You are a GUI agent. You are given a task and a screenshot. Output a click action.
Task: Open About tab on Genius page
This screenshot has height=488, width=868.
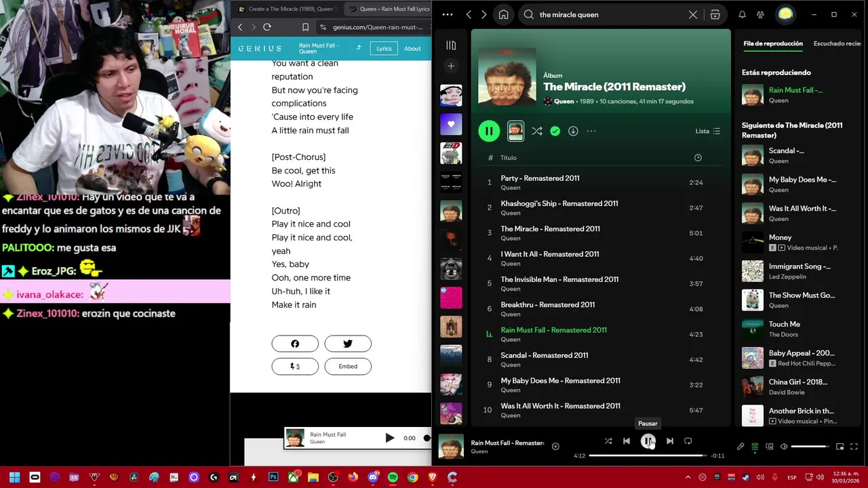(x=412, y=49)
